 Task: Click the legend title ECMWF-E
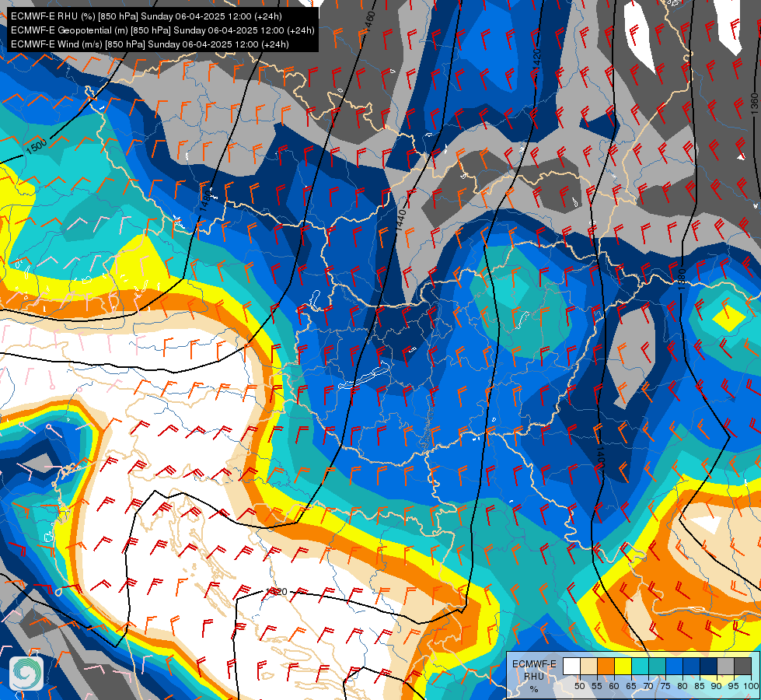[534, 664]
